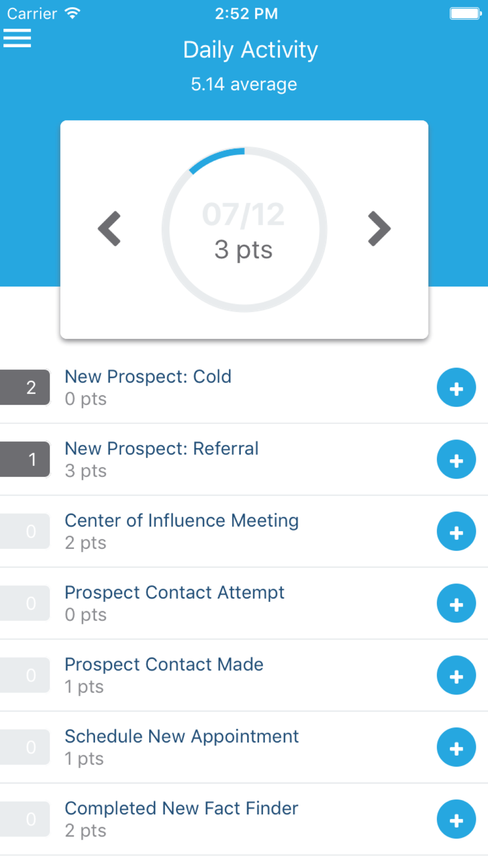The height and width of the screenshot is (868, 488).
Task: Tap the Center of Influence Meeting count badge
Action: tap(25, 531)
